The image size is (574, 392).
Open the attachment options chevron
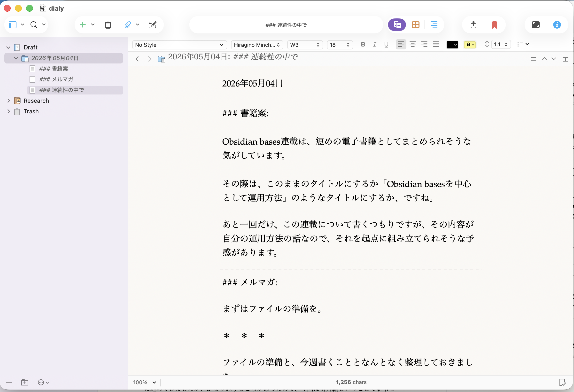pos(138,24)
